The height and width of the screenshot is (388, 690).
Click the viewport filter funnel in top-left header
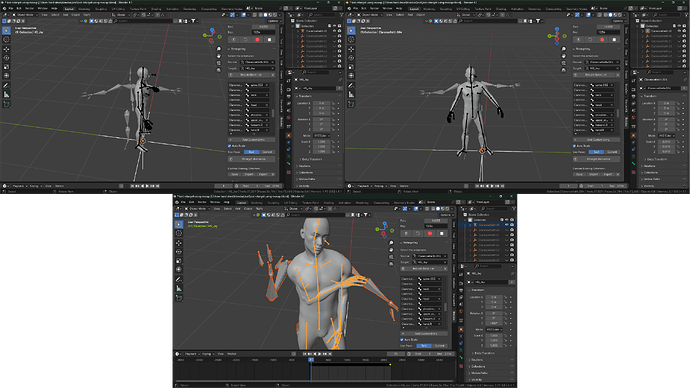[194, 21]
